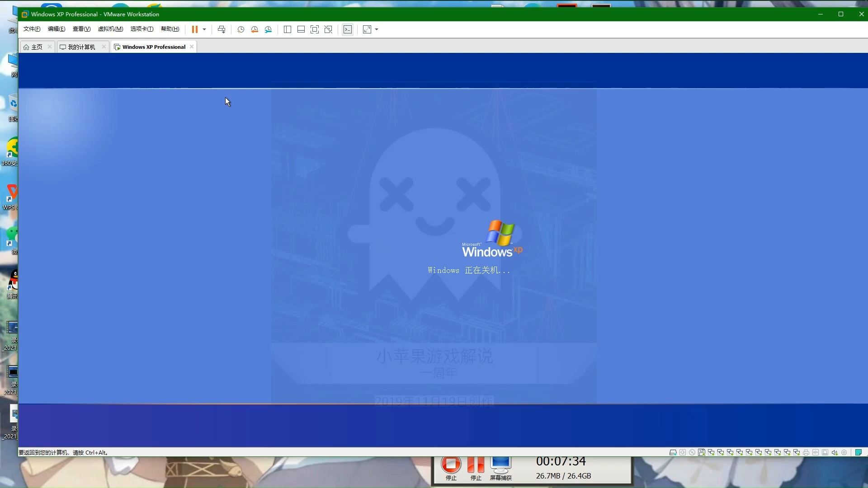
Task: Open the 文件(F) menu
Action: [x=32, y=29]
